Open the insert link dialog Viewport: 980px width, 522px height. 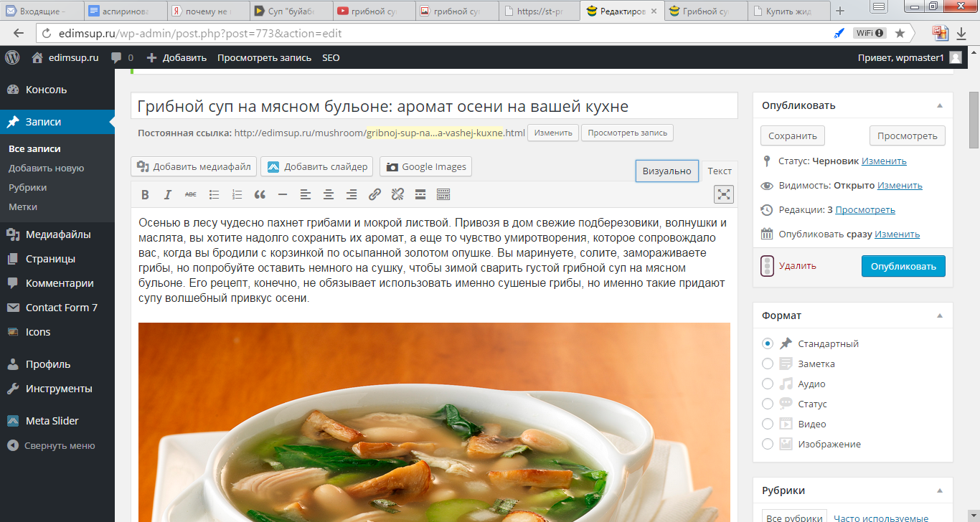pos(374,194)
